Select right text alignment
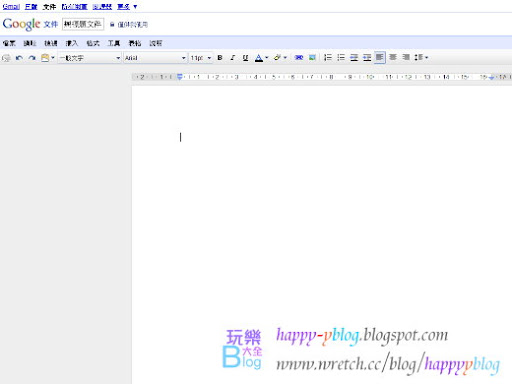 pos(406,57)
